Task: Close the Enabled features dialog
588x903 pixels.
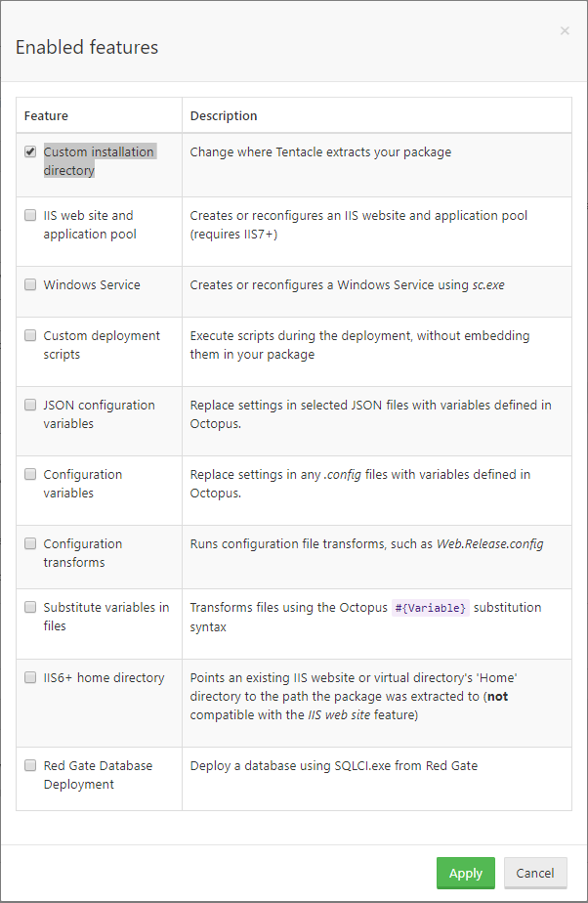Action: (x=565, y=30)
